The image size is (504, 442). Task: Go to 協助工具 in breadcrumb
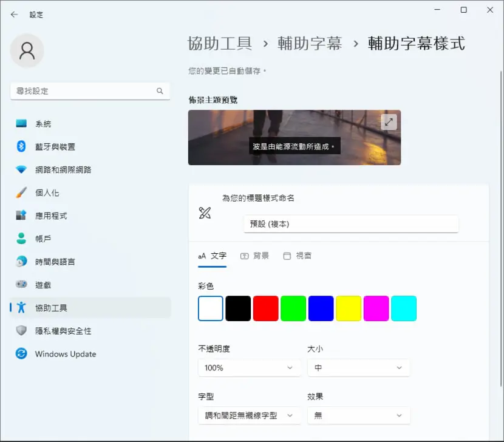click(220, 43)
